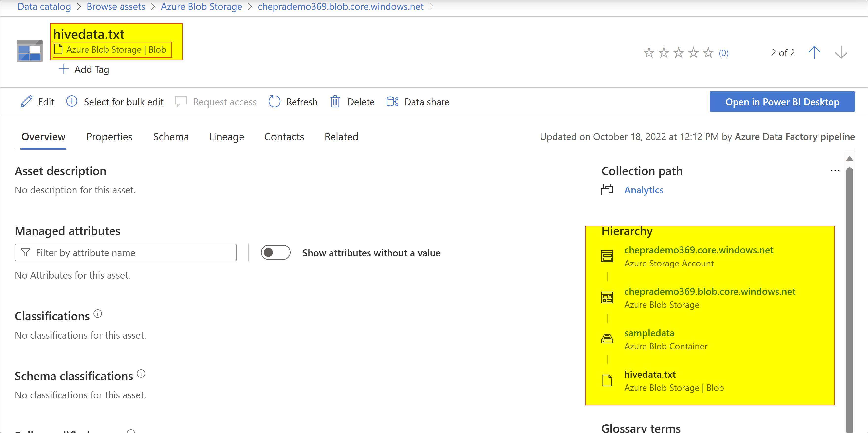
Task: Click the Select for bulk edit plus icon
Action: 72,101
